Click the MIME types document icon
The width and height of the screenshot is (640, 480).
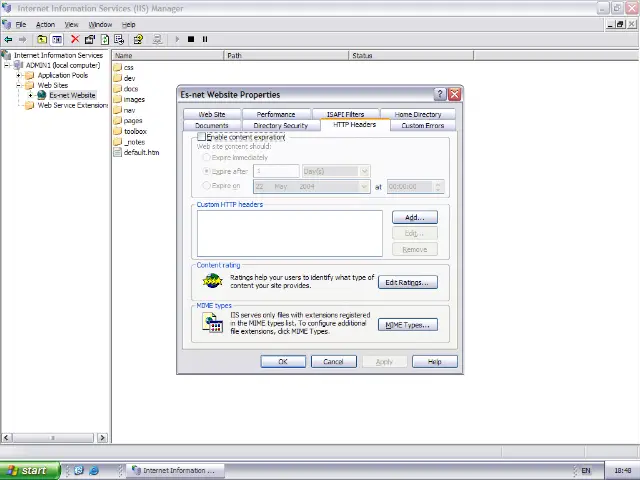[x=213, y=323]
